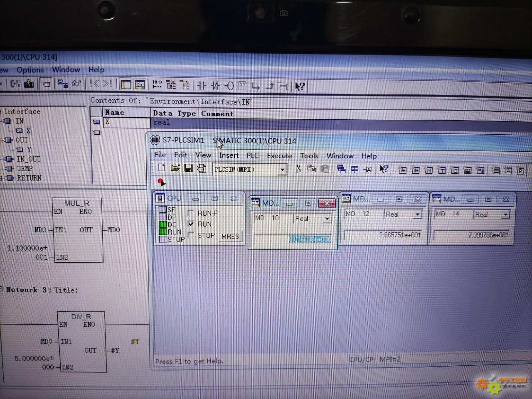Open MD 14 Real format dropdown
Image resolution: width=532 pixels, height=399 pixels.
(505, 215)
